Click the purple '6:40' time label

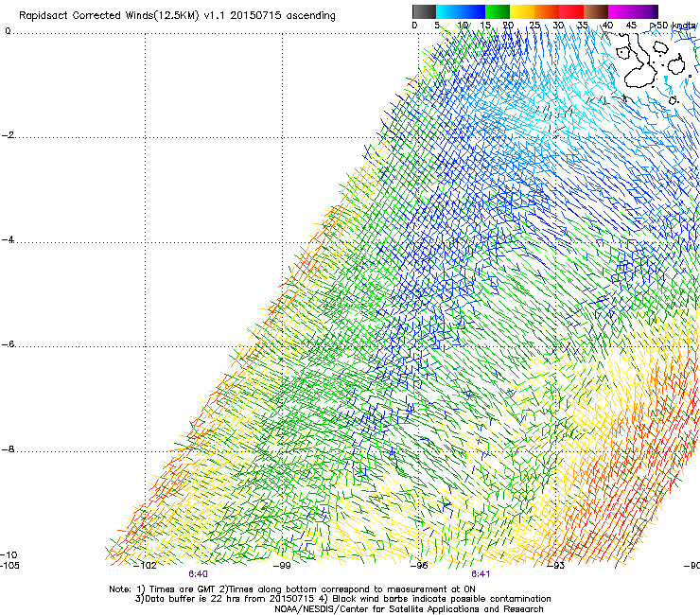(x=198, y=574)
